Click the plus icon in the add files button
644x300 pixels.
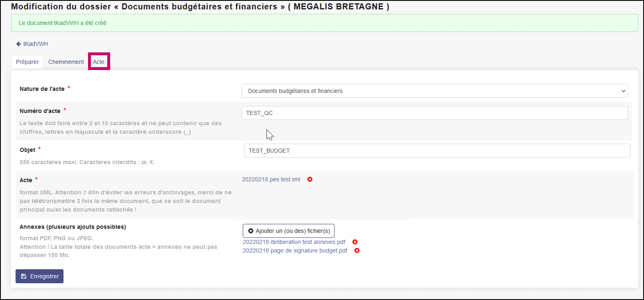point(251,231)
